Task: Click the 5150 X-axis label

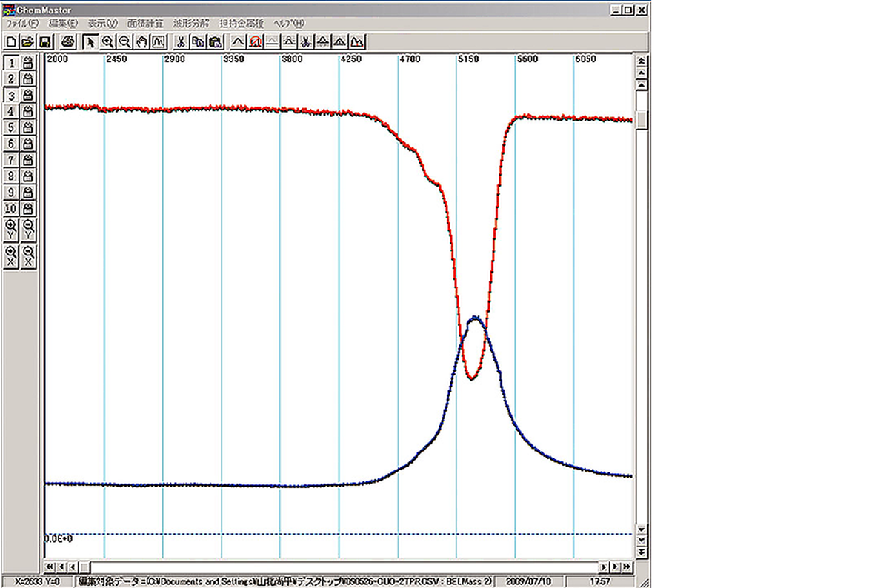Action: tap(470, 59)
